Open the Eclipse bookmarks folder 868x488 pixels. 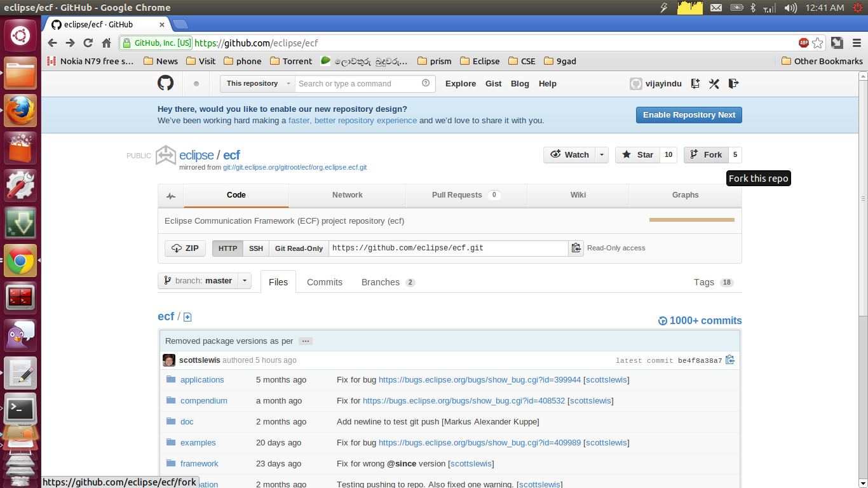pyautogui.click(x=479, y=61)
